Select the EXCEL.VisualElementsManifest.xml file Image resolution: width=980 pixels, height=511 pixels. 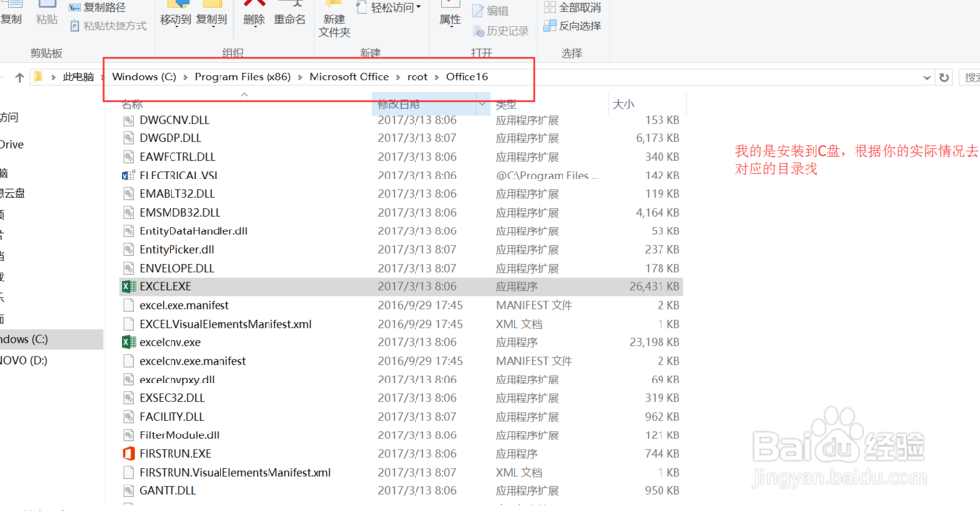coord(225,324)
